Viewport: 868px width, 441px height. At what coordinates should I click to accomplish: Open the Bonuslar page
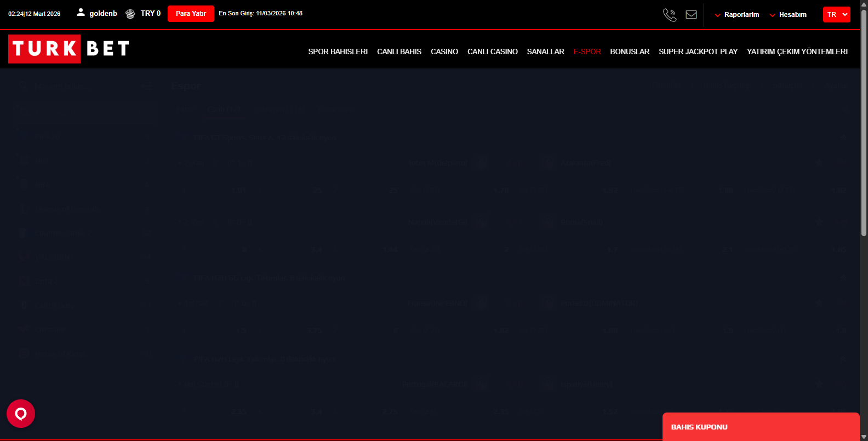[630, 51]
